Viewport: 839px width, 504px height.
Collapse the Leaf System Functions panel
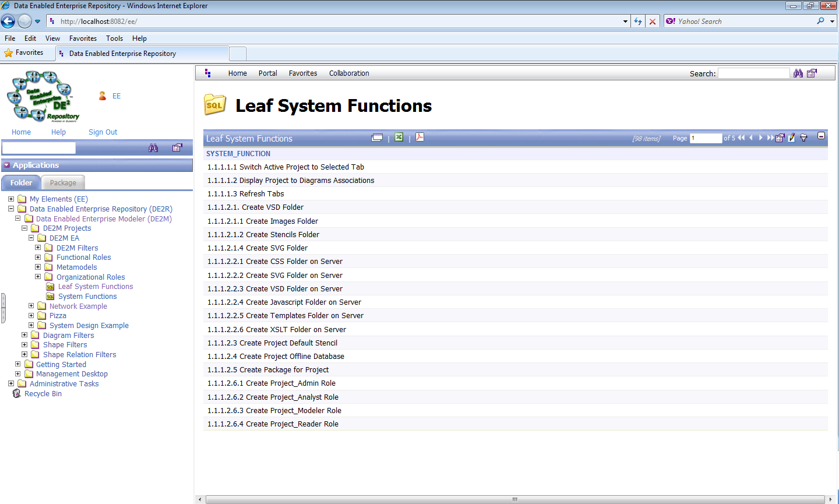[x=821, y=136]
